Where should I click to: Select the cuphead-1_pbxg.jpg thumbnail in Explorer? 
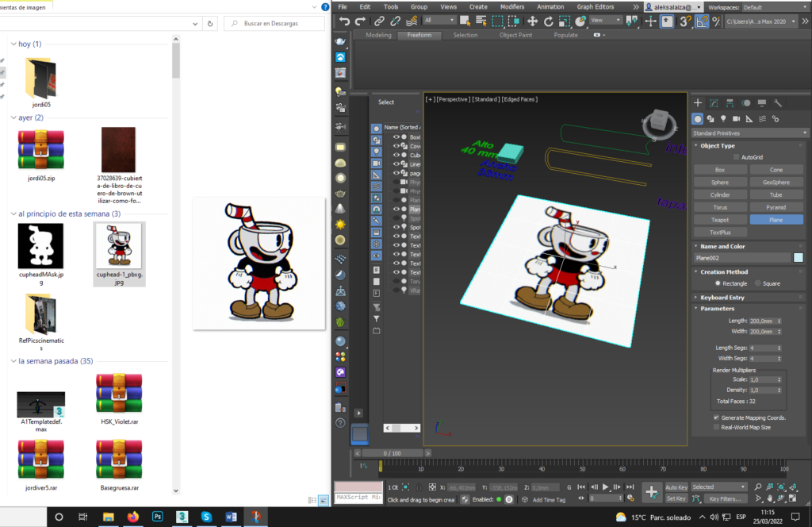coord(119,246)
